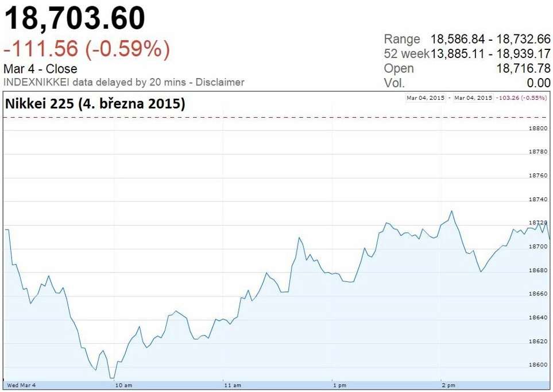
Task: Click the Wed Mar 4 timeline label
Action: (21, 385)
